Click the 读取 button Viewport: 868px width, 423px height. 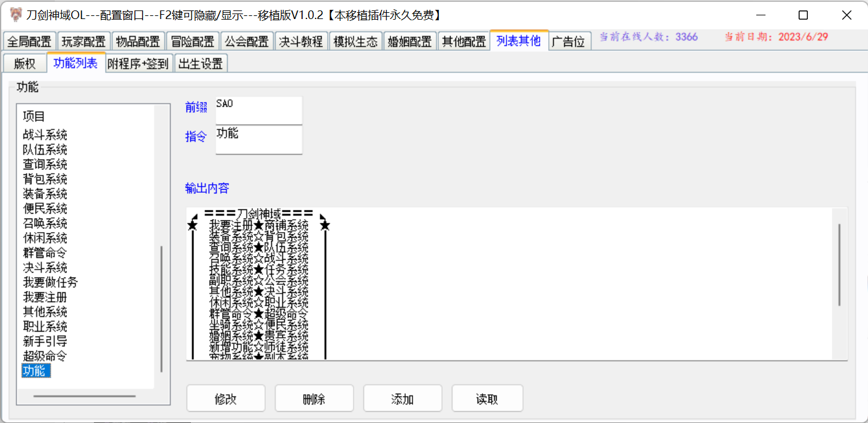[x=487, y=398]
